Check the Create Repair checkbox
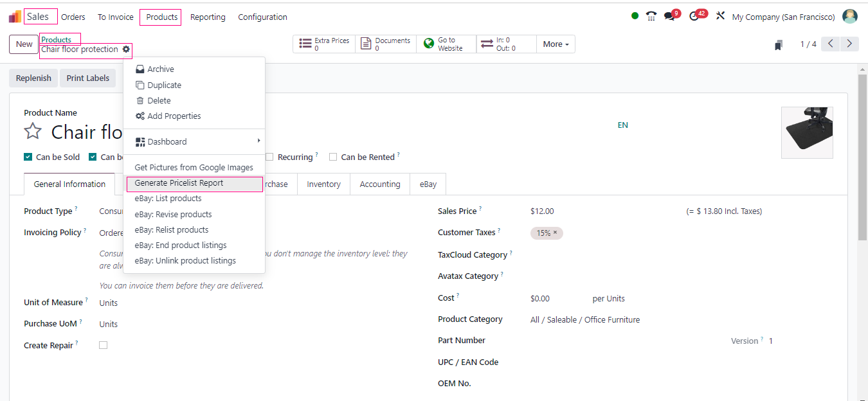The height and width of the screenshot is (401, 868). 103,345
